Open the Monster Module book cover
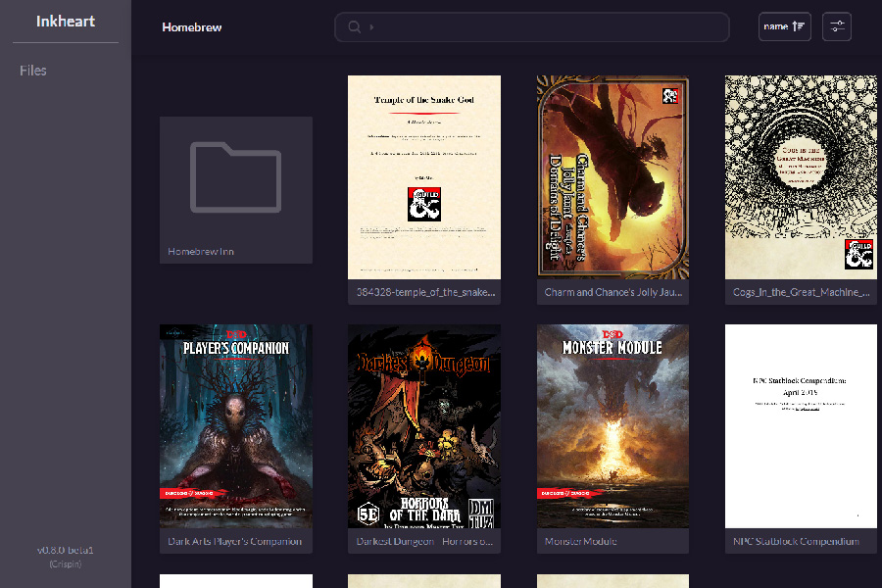Screen dimensions: 882x588 coord(612,426)
